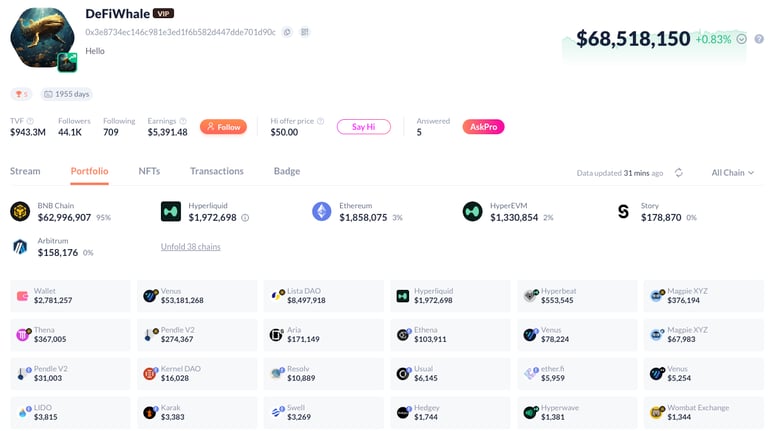Click the Ethereum chain icon
The height and width of the screenshot is (431, 768).
point(321,211)
